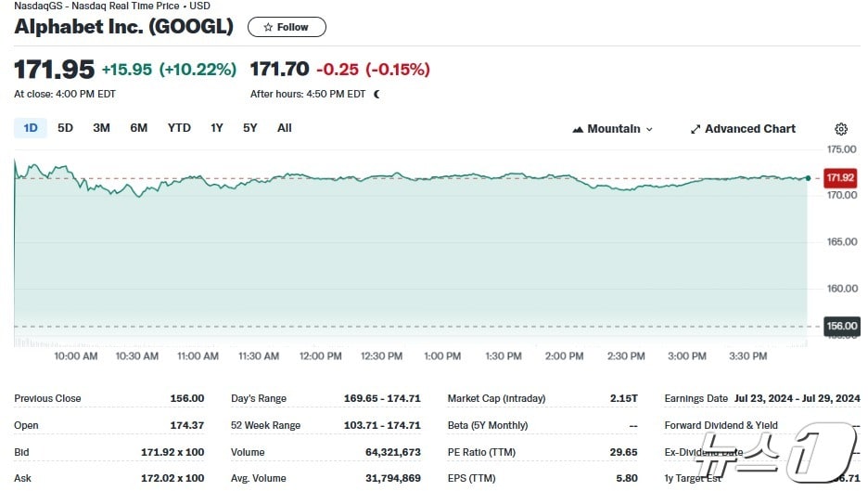This screenshot has height=491, width=868.
Task: Click the Alphabet Inc. (GOOGL) title
Action: click(x=123, y=27)
